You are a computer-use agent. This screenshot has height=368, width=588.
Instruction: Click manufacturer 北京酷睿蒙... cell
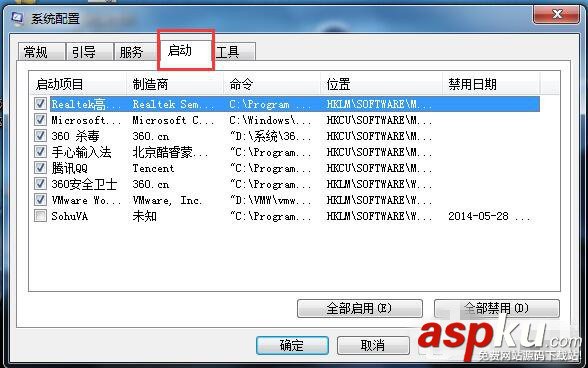170,152
